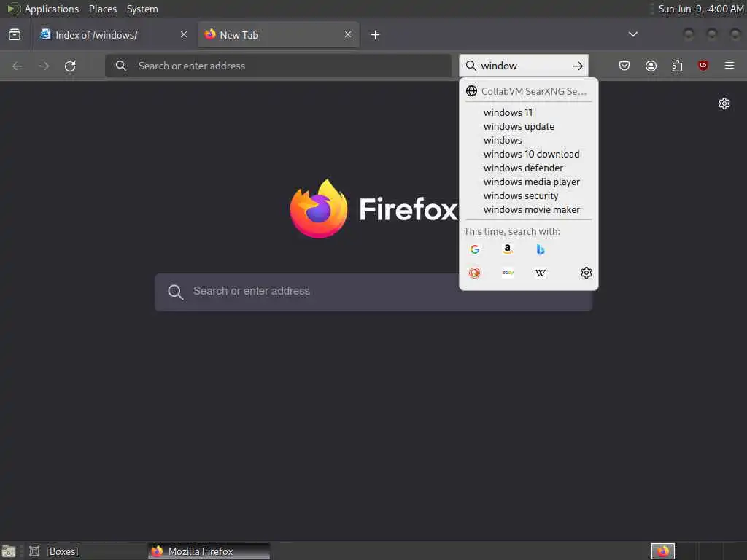Open the Applications menu
Image resolution: width=747 pixels, height=560 pixels.
[52, 9]
